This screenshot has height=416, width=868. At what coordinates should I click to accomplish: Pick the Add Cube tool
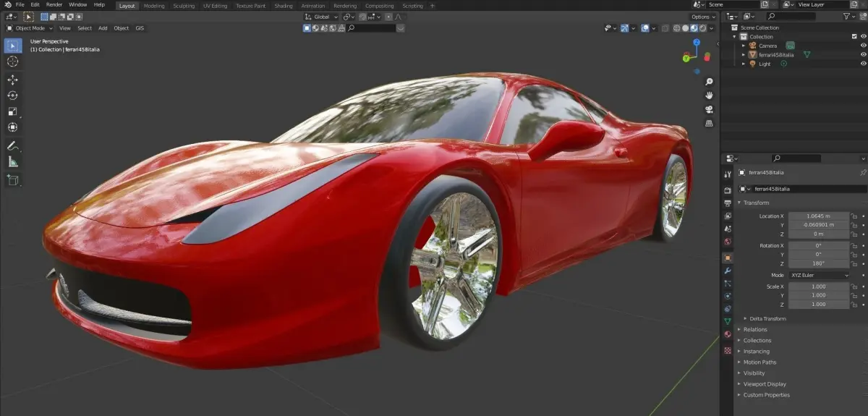(x=13, y=179)
